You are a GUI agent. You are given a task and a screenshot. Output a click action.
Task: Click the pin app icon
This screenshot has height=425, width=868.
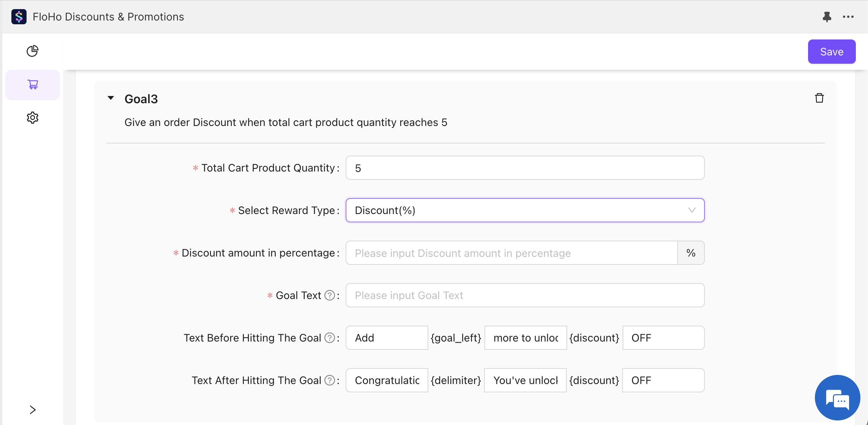[x=827, y=17]
